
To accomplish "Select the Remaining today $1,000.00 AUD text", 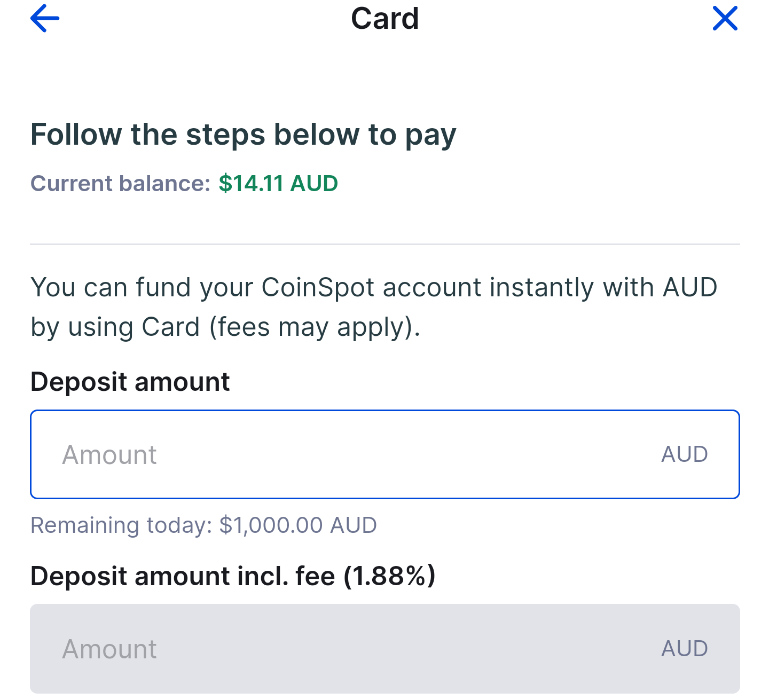I will click(x=203, y=525).
